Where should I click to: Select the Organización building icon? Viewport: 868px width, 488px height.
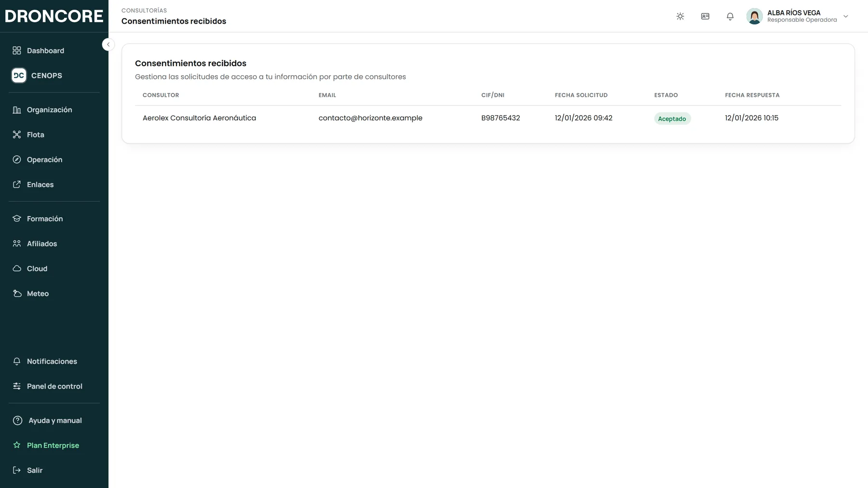pyautogui.click(x=17, y=110)
